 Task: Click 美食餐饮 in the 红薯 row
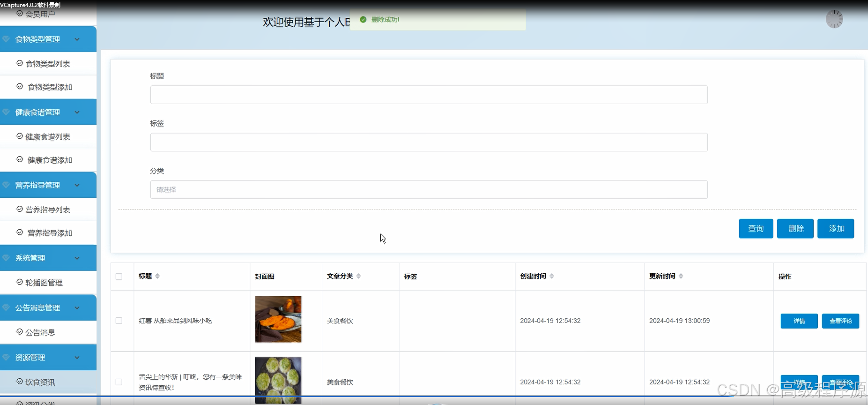340,321
